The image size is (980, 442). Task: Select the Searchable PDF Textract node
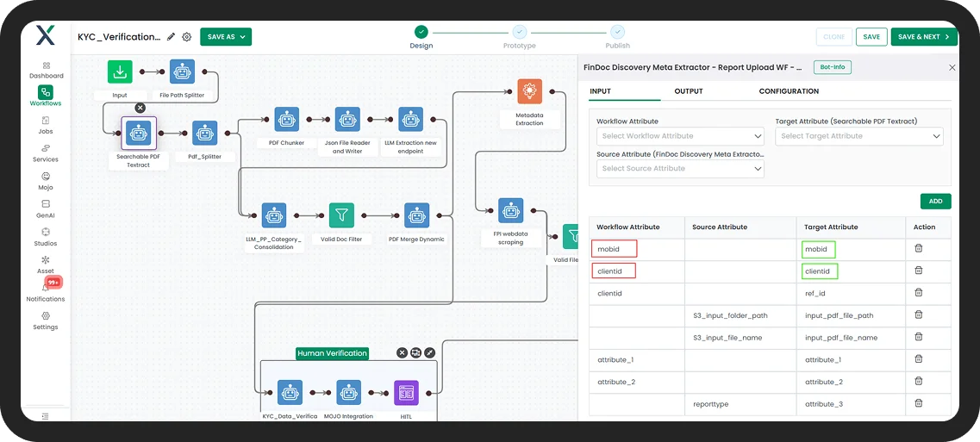tap(138, 133)
